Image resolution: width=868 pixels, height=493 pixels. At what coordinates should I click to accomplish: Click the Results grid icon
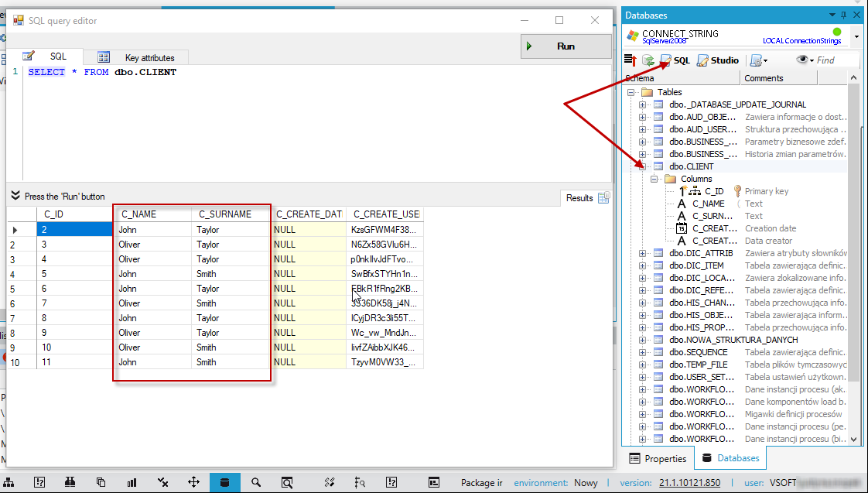tap(604, 197)
